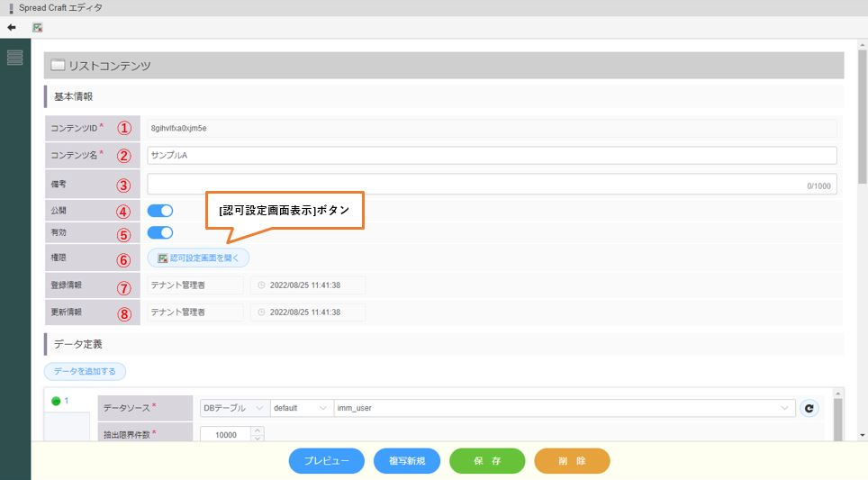Click the green 保存 button
This screenshot has height=480, width=868.
click(487, 461)
